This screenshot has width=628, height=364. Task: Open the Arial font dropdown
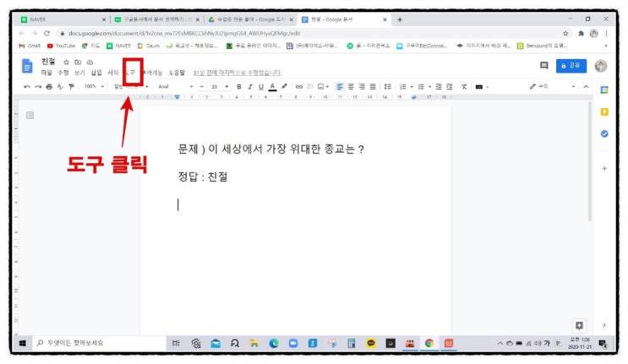click(x=176, y=86)
